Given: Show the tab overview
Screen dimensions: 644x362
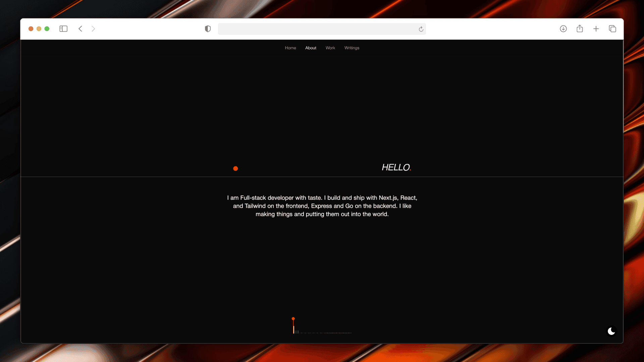Looking at the screenshot, I should point(612,29).
